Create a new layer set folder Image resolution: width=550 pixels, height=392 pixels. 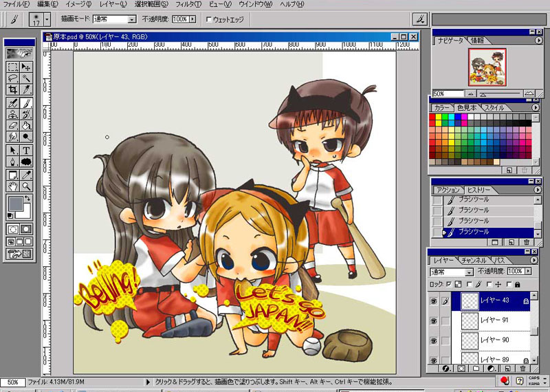point(476,369)
